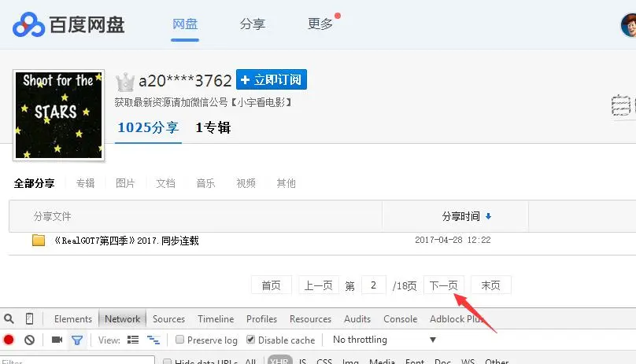Click the username a20****3762

click(x=185, y=81)
